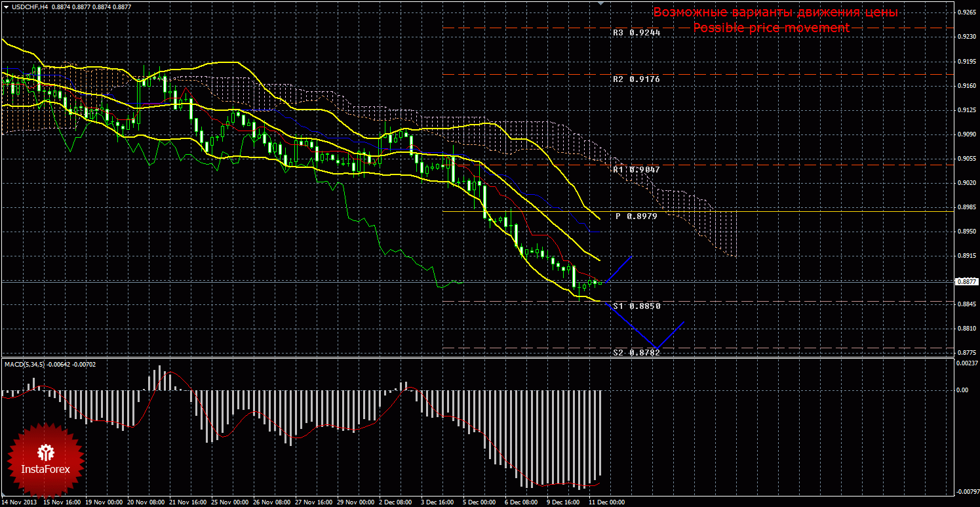This screenshot has width=980, height=507.
Task: Click the 0.9125 price axis label
Action: 966,110
